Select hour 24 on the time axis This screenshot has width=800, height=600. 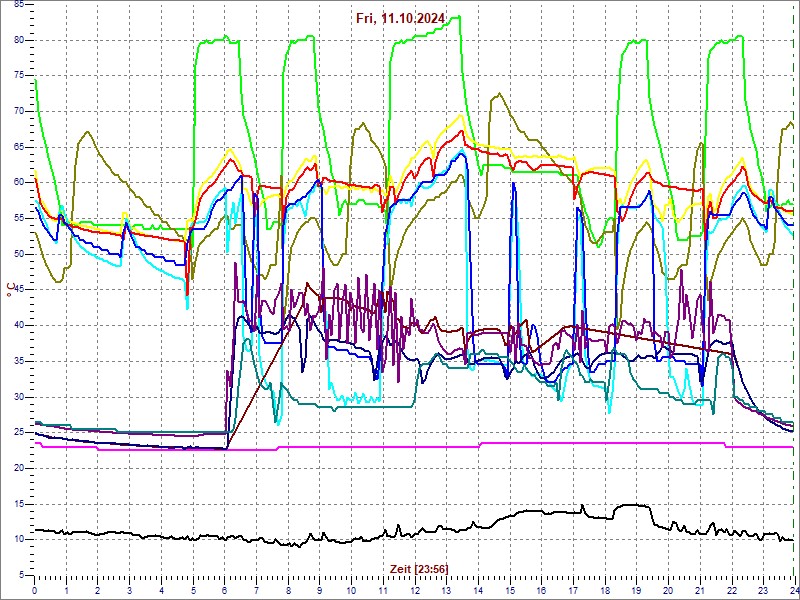793,590
